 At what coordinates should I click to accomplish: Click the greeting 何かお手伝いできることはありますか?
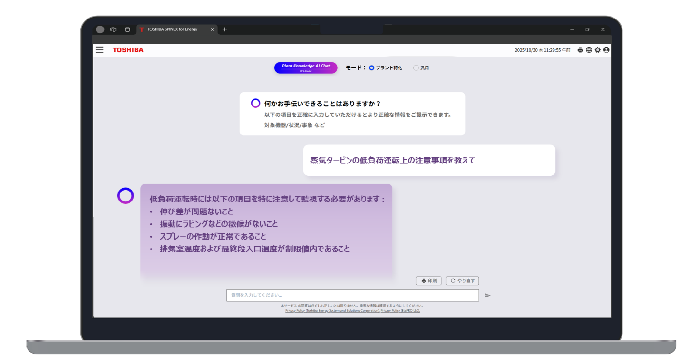point(322,104)
